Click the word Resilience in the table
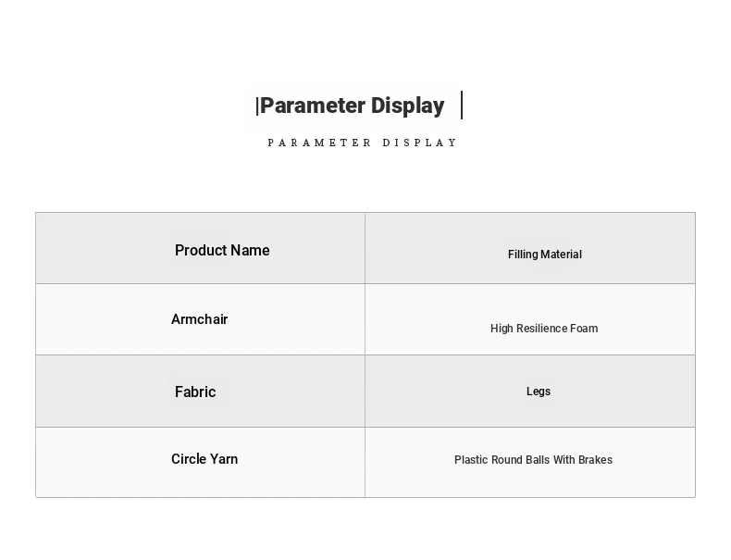This screenshot has height=560, width=731. point(541,329)
